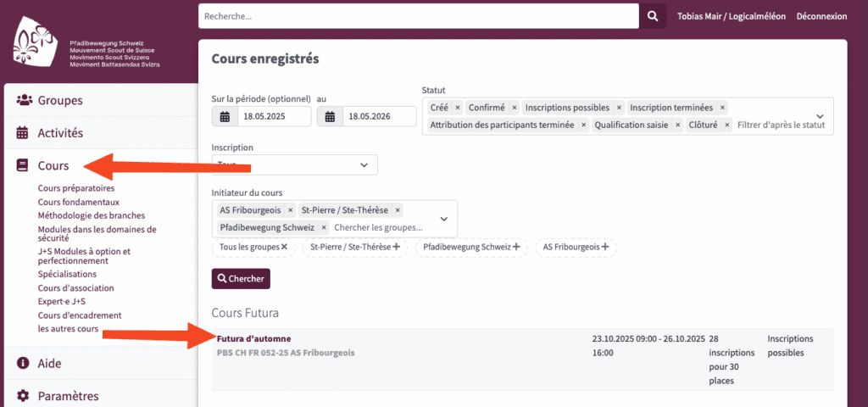868x407 pixels.
Task: Click the magnifying glass search icon
Action: point(653,17)
